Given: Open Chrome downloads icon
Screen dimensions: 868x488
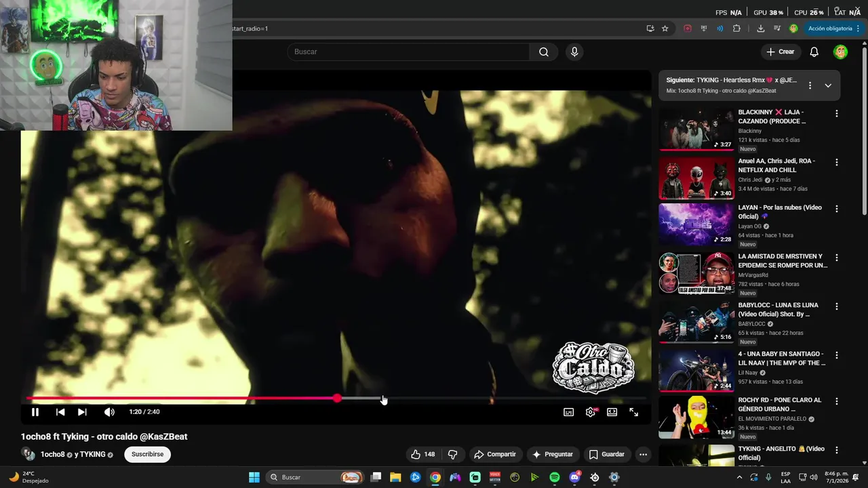Looking at the screenshot, I should 761,28.
